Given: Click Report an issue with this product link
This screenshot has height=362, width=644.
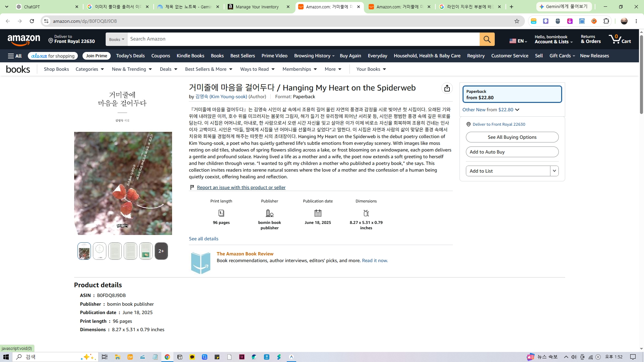Looking at the screenshot, I should coord(241,187).
